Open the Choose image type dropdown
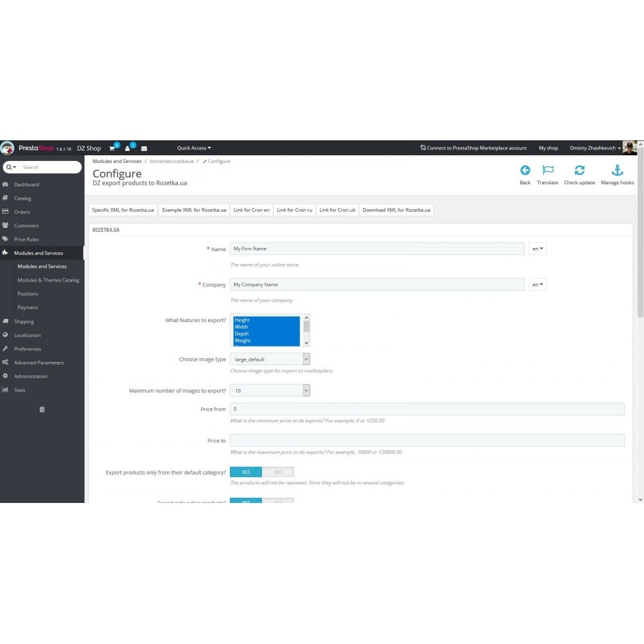Screen dimensions: 644x644 270,359
